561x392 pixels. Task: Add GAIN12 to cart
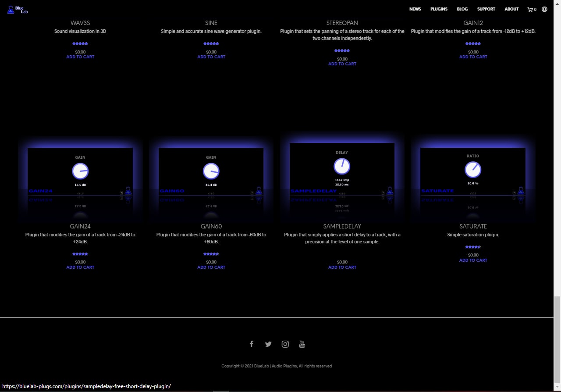coord(473,57)
